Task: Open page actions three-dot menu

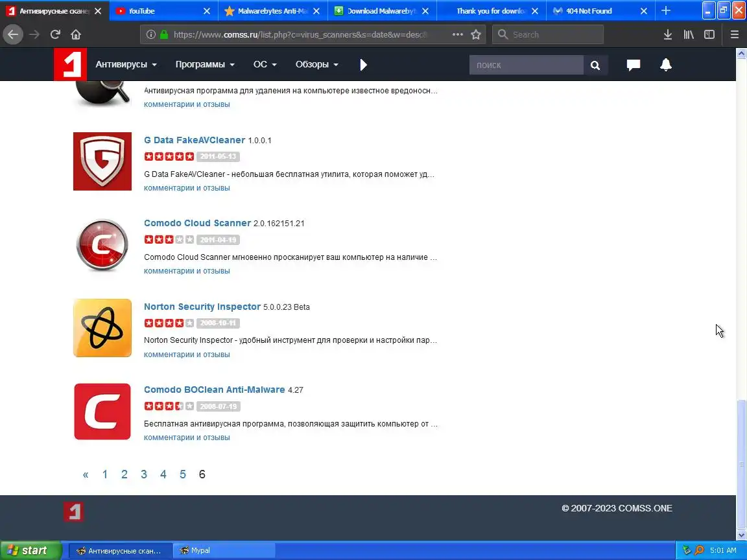Action: (x=457, y=34)
